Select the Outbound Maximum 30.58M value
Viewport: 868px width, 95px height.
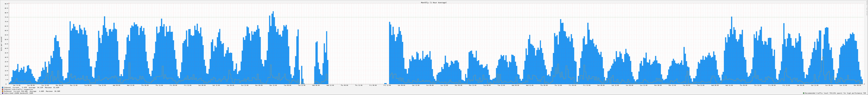pyautogui.click(x=57, y=91)
